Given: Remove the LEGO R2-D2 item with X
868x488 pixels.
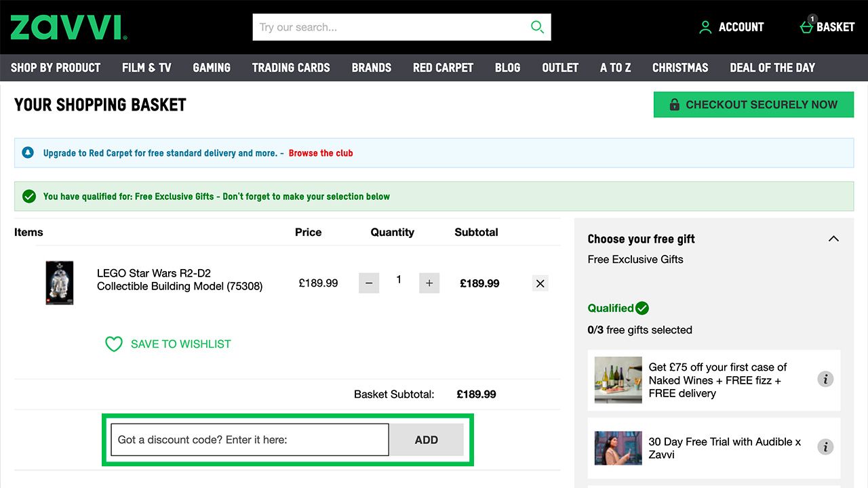Looking at the screenshot, I should click(x=540, y=283).
